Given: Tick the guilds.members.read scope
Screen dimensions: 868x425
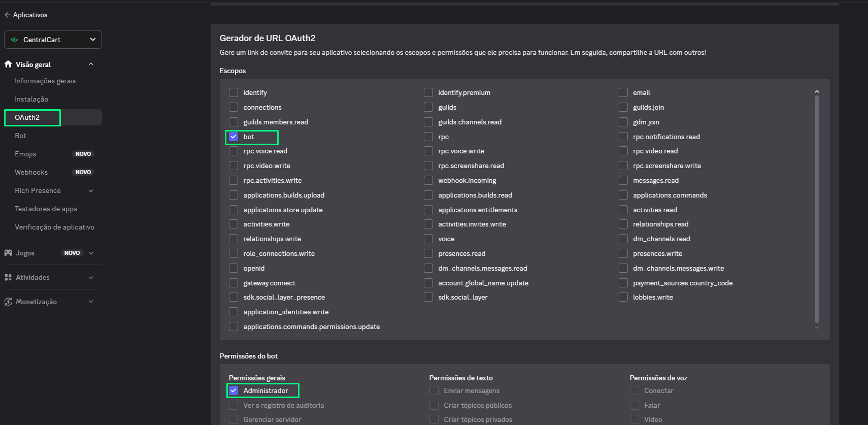Looking at the screenshot, I should [x=233, y=122].
